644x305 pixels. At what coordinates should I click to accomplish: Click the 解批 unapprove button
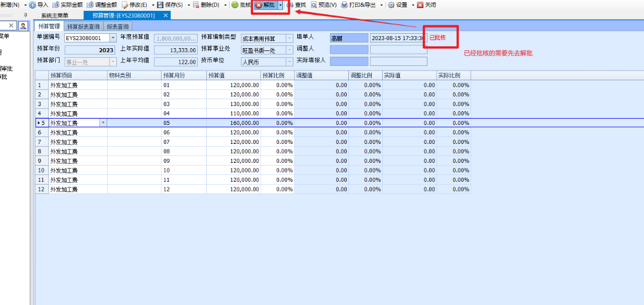pos(265,5)
